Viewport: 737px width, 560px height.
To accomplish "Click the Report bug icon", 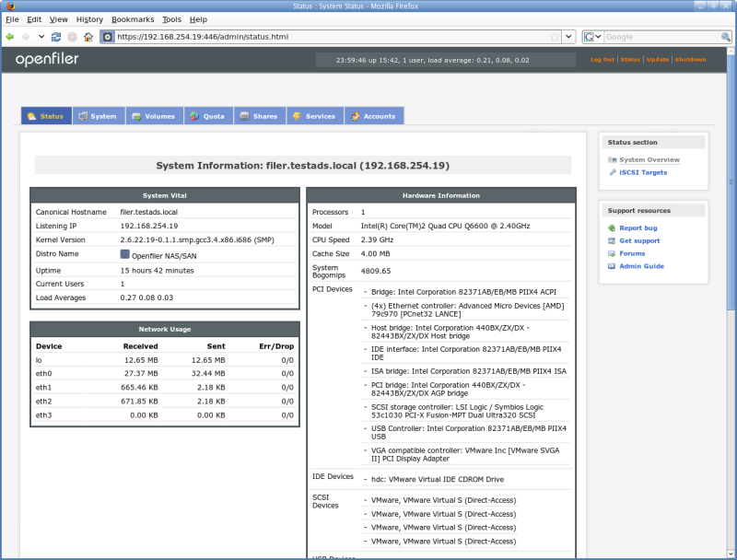I will 610,227.
